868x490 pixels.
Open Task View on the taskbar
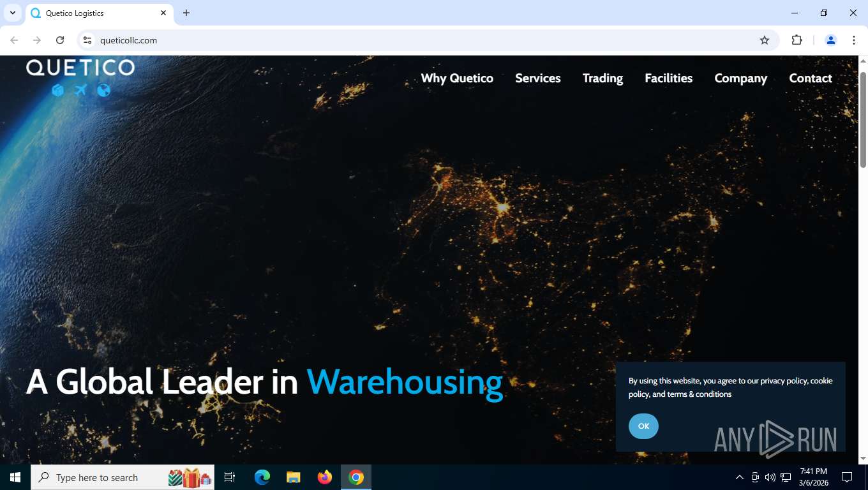click(x=230, y=477)
